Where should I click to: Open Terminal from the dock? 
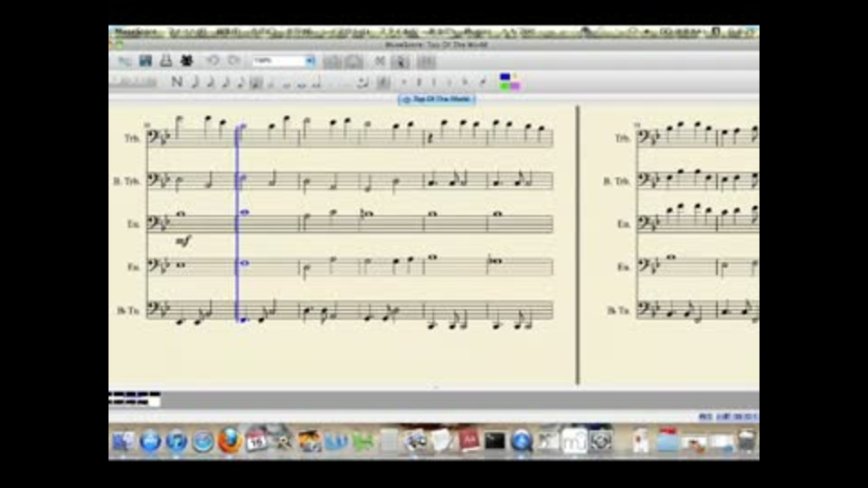coord(495,441)
